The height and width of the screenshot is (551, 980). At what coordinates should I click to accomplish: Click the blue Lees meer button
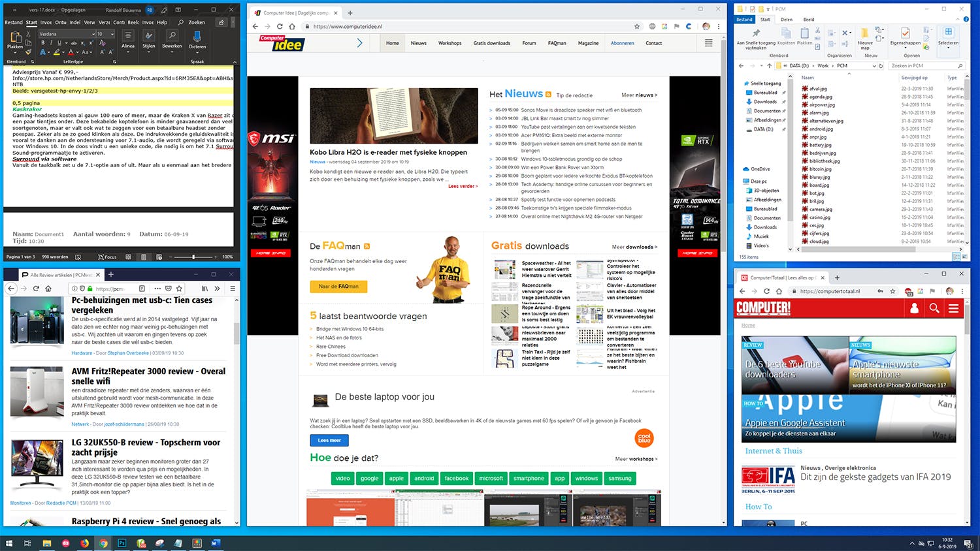[329, 440]
